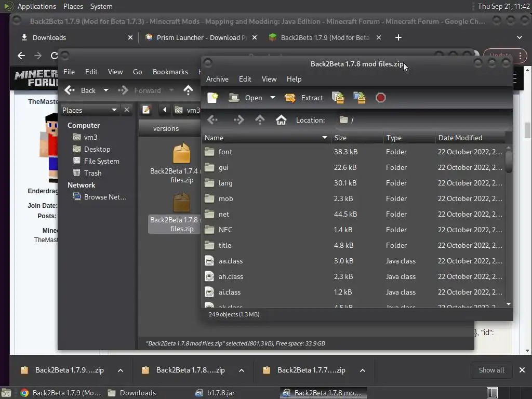
Task: Click the browser back arrow
Action: (21, 55)
